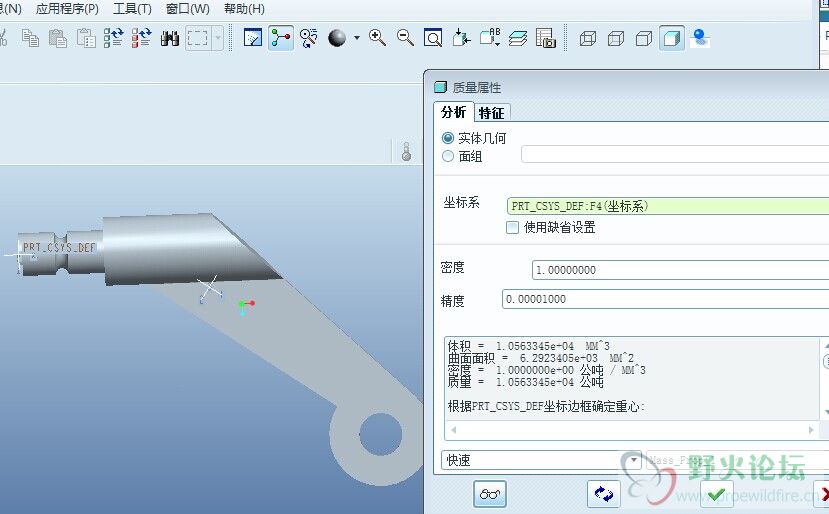Accept with the green checkmark button
The height and width of the screenshot is (514, 829).
coord(716,494)
